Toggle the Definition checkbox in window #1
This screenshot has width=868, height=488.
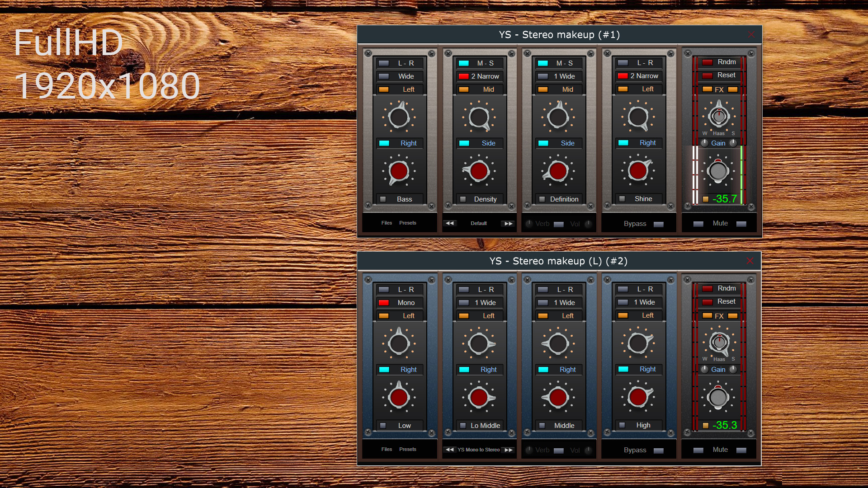[x=542, y=199]
